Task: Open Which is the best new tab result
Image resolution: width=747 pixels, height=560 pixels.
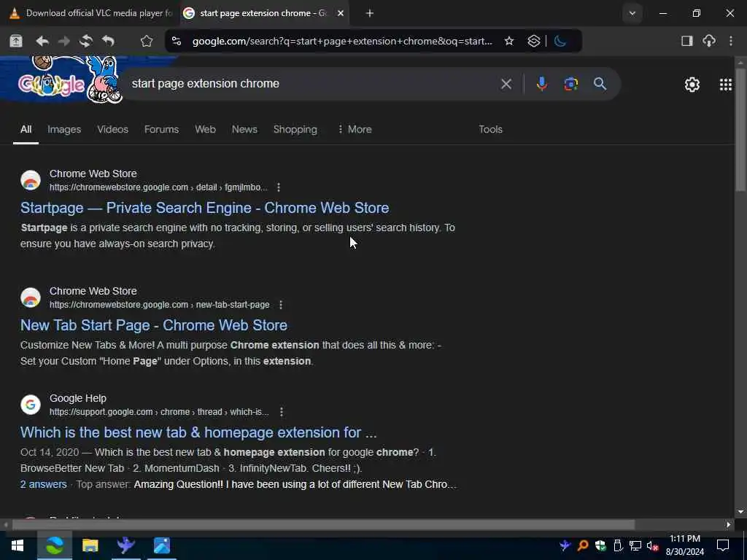Action: (198, 432)
